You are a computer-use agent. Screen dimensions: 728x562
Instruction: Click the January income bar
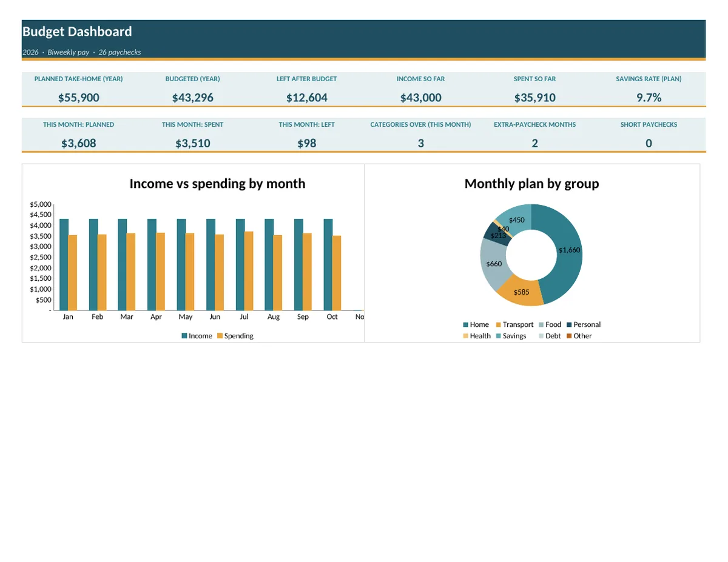pyautogui.click(x=64, y=264)
